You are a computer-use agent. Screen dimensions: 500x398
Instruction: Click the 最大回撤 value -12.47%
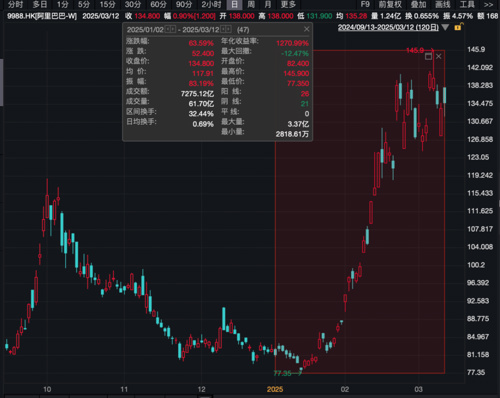pyautogui.click(x=295, y=53)
